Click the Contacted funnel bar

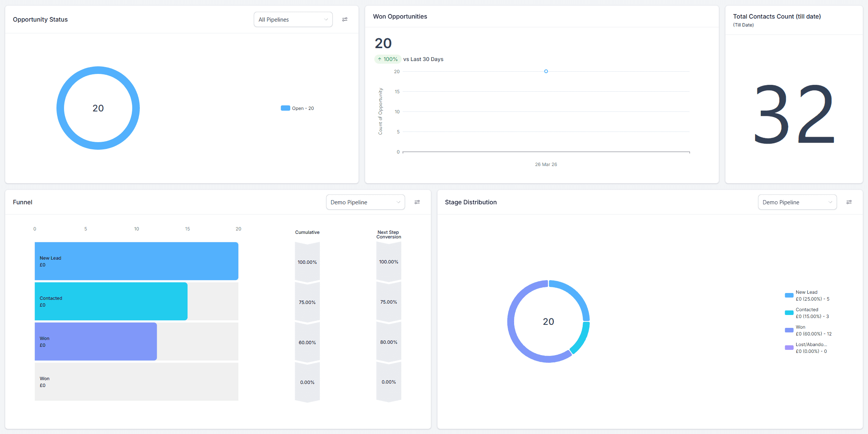pos(111,301)
